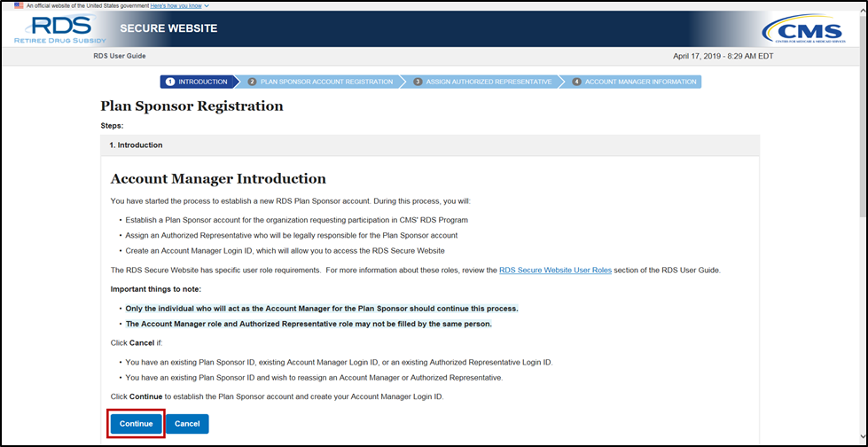Viewport: 868px width, 447px height.
Task: Click the "Here's how you know" link
Action: tap(176, 5)
